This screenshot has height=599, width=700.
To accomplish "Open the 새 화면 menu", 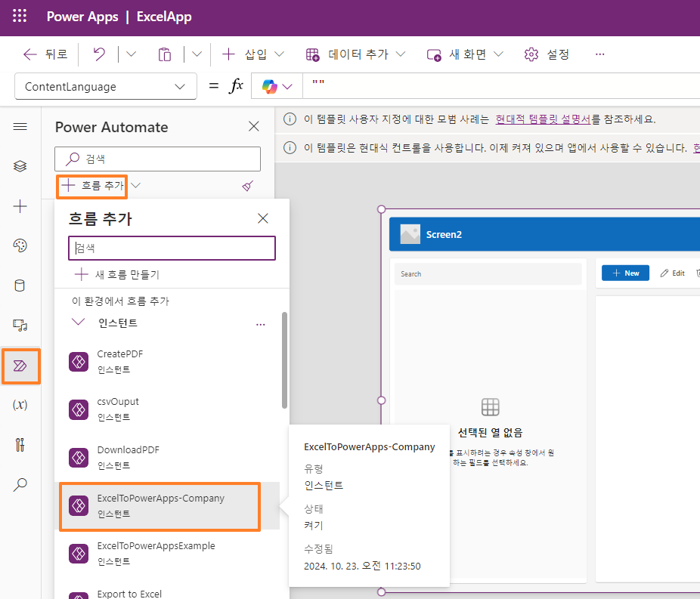I will (465, 54).
